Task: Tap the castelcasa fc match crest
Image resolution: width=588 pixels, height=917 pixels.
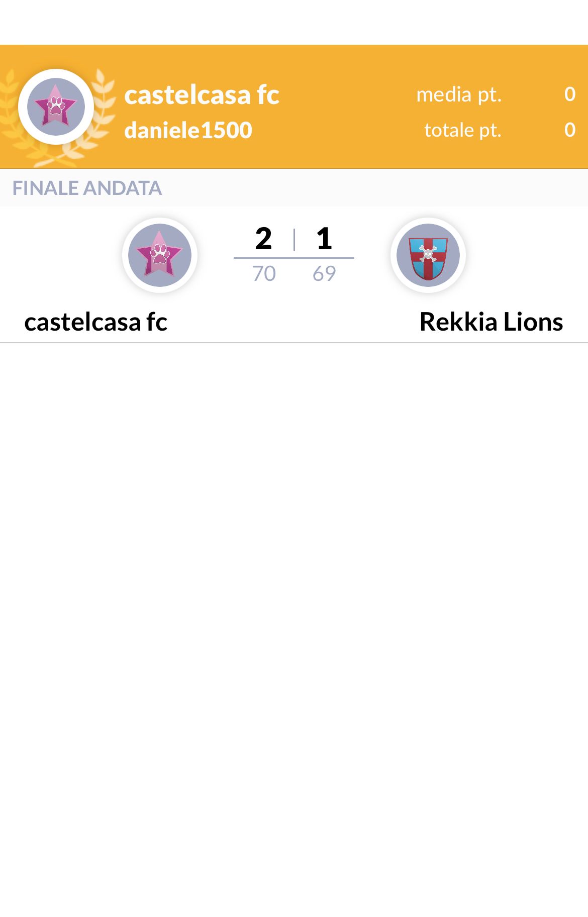Action: coord(160,255)
